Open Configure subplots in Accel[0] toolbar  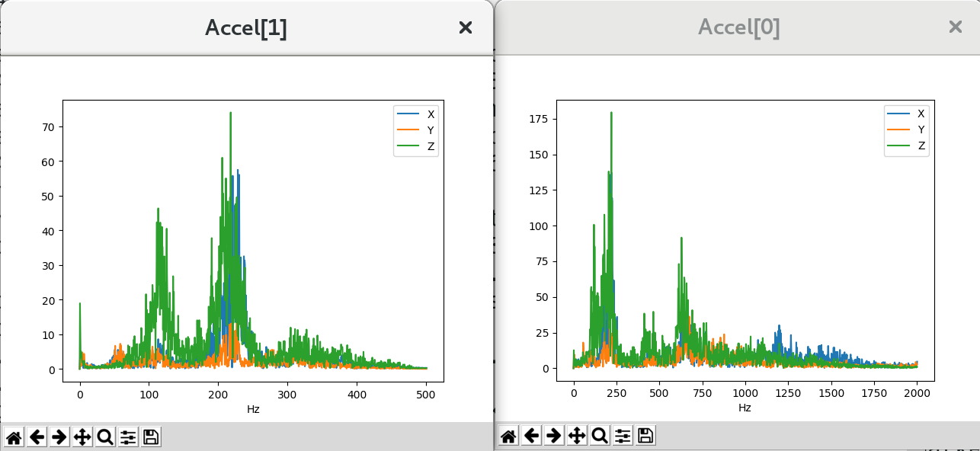(623, 436)
